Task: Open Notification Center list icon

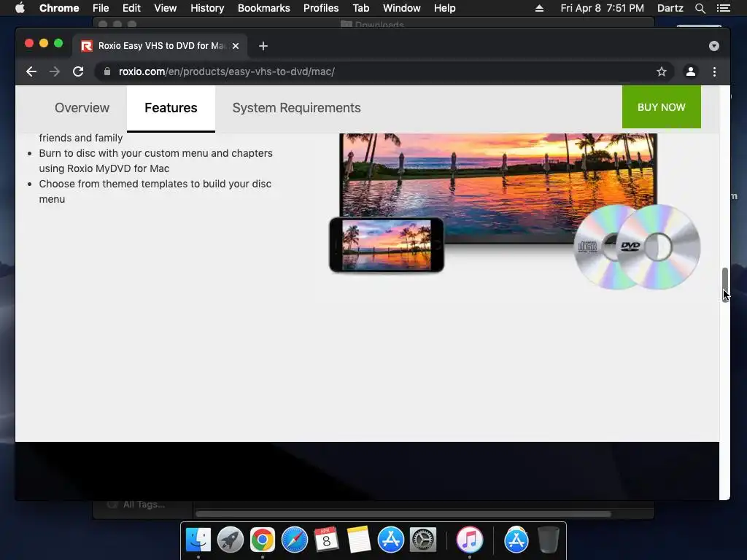Action: coord(724,8)
